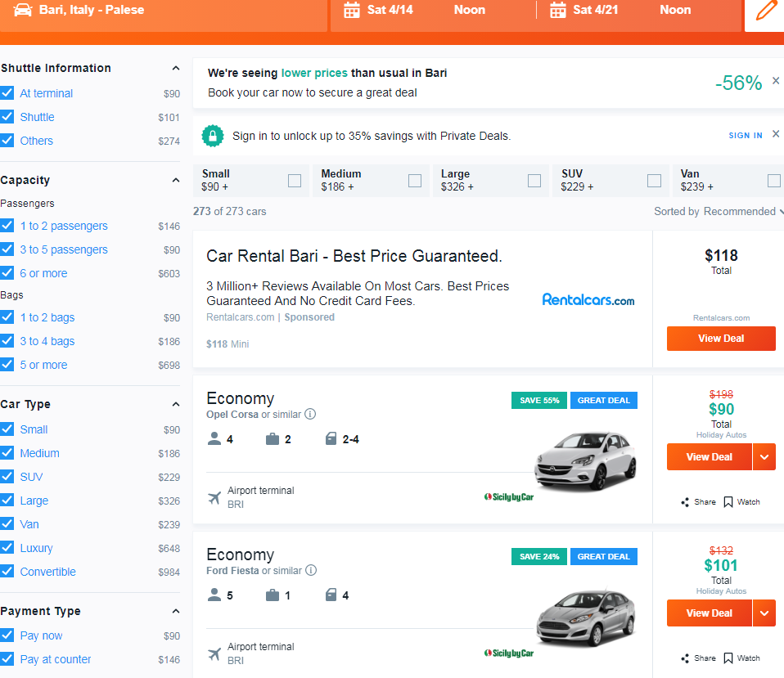Open the pickup time Noon selector for 4/14
Image resolution: width=784 pixels, height=678 pixels.
pos(470,10)
